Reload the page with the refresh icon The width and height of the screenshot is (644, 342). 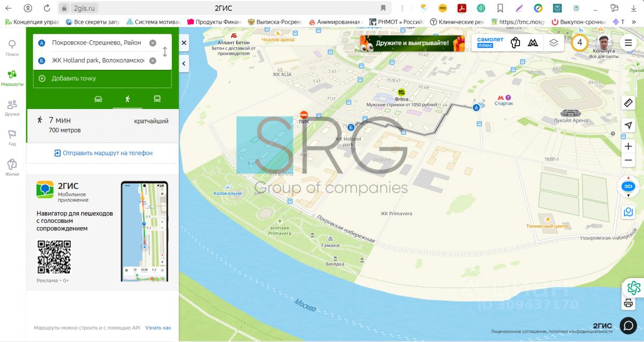click(x=47, y=8)
